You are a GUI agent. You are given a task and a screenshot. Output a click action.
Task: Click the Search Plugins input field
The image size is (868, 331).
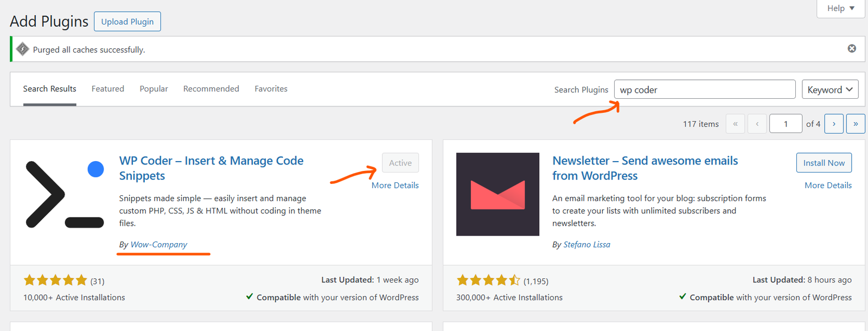[704, 90]
